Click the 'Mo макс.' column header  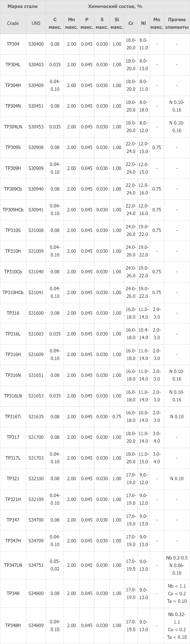click(x=157, y=23)
